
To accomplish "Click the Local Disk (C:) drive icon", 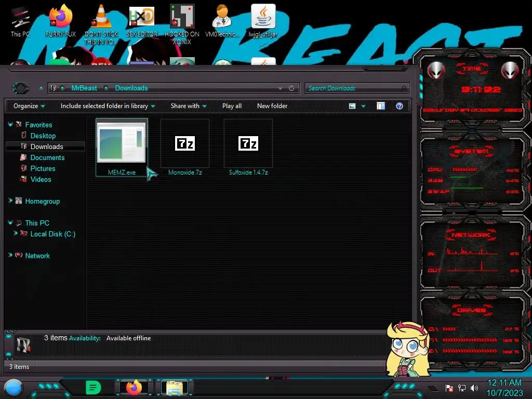I will coord(24,233).
